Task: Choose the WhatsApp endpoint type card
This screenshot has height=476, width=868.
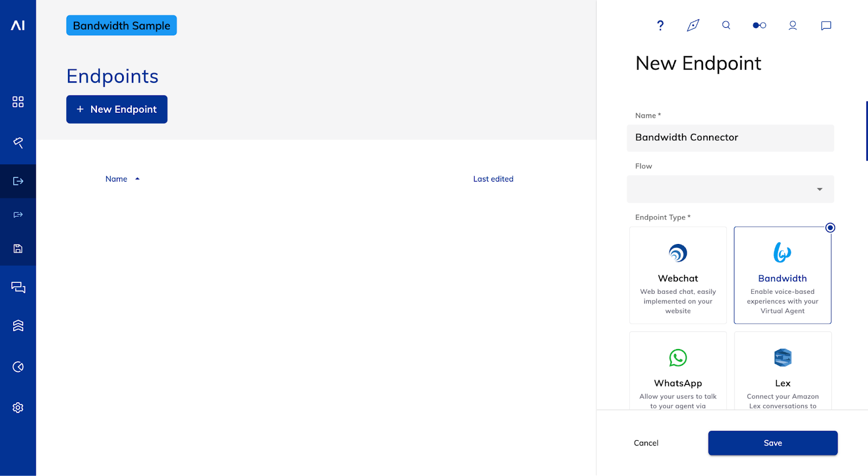Action: pyautogui.click(x=678, y=371)
